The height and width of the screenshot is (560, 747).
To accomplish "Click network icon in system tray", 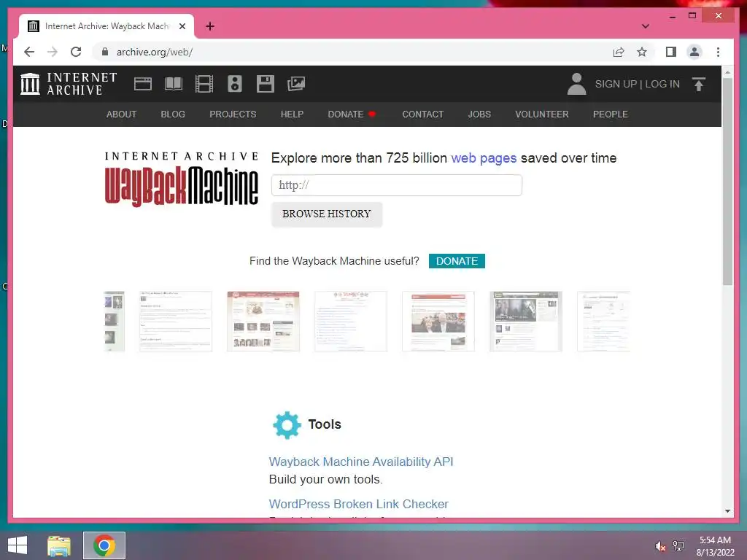I will coord(678,546).
